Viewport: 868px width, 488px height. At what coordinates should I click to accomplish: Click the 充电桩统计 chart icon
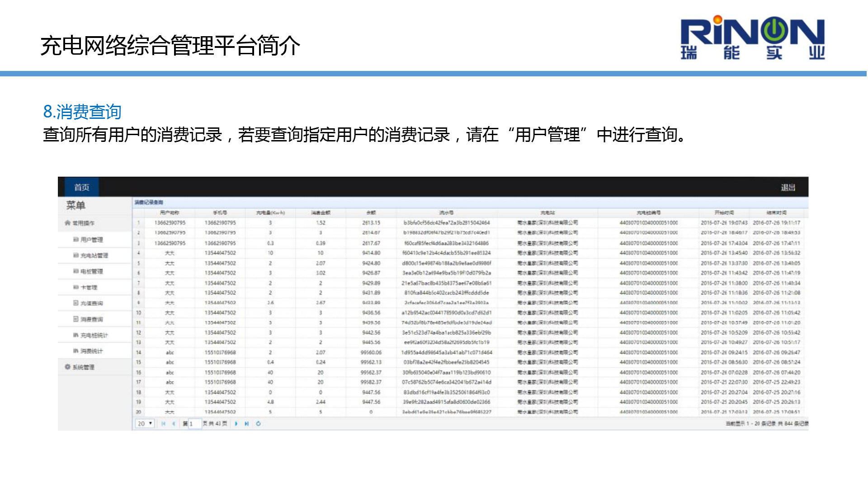click(76, 335)
